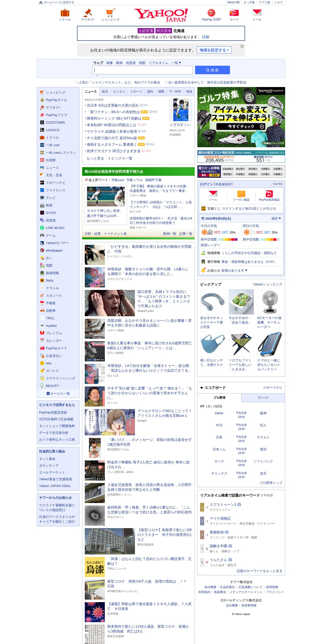Open the ID新規取得 link
Viewport: 322px width, 644px height.
pyautogui.click(x=223, y=184)
